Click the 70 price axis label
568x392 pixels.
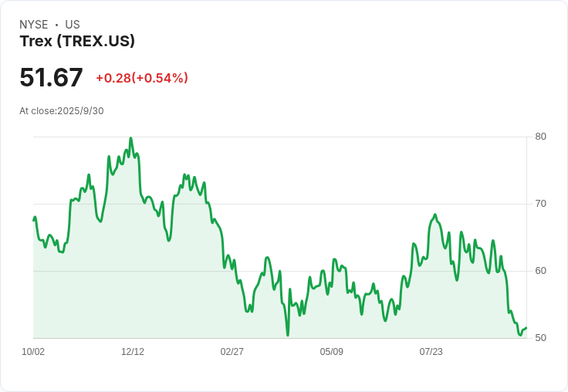coord(540,204)
